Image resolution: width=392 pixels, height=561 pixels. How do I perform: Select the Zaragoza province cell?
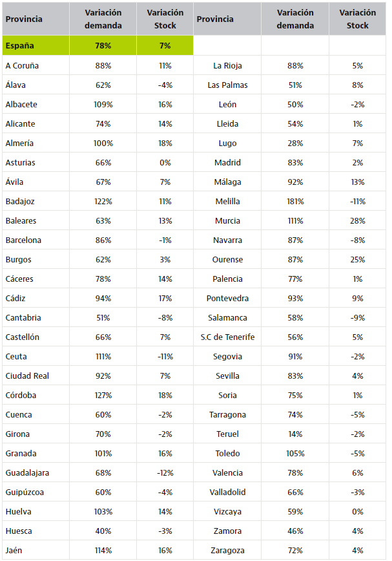227,550
